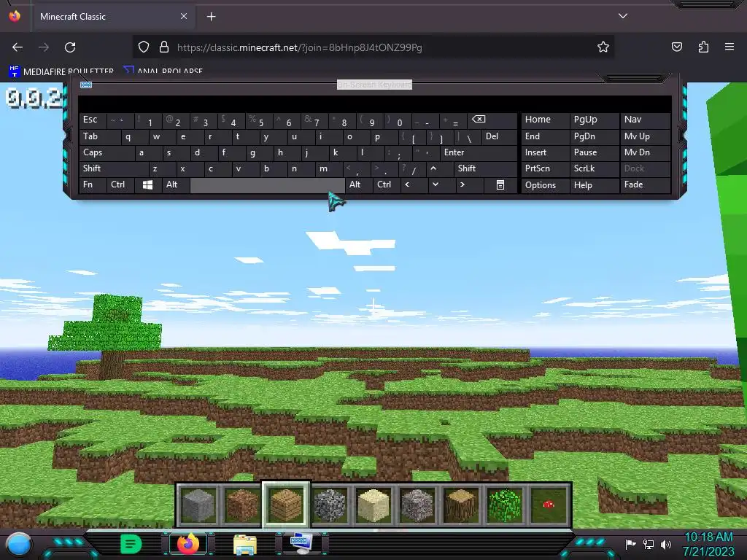Click the PrtScn key on keyboard
The width and height of the screenshot is (747, 560).
pyautogui.click(x=544, y=168)
